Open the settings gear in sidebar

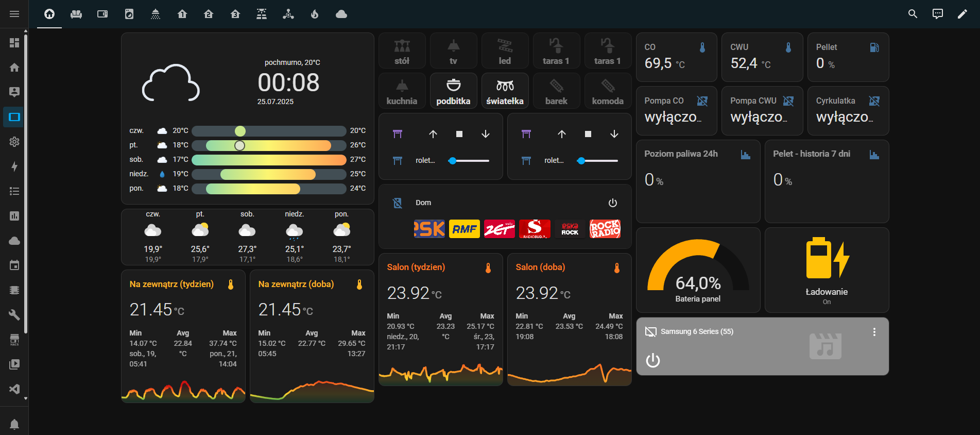click(14, 142)
